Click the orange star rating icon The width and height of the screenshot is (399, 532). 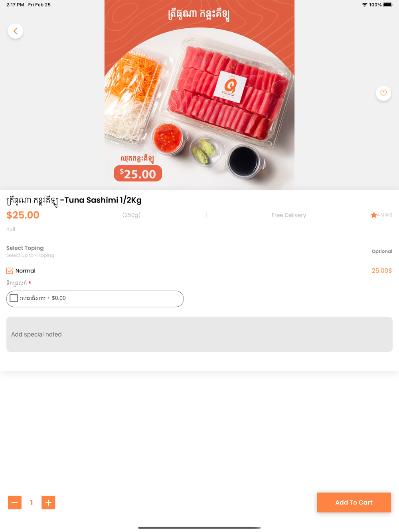click(x=374, y=215)
